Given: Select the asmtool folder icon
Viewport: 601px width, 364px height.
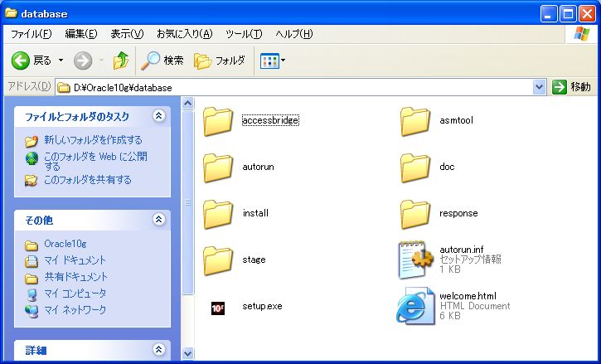Looking at the screenshot, I should tap(414, 121).
